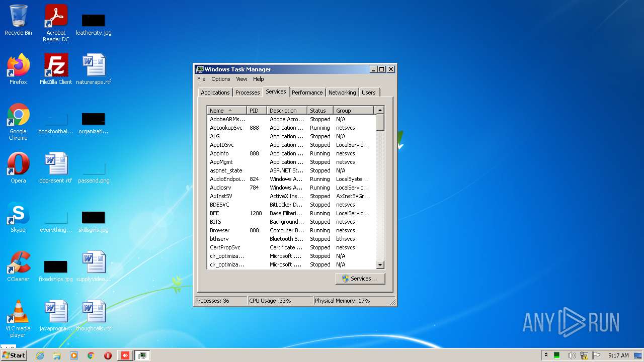644x362 pixels.
Task: Select the passend.png file icon
Action: click(94, 172)
